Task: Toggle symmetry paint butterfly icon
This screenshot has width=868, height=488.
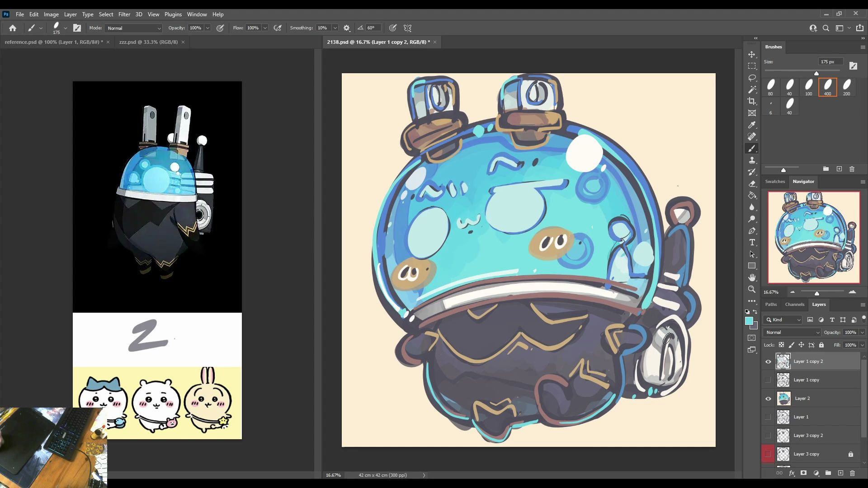Action: click(408, 28)
